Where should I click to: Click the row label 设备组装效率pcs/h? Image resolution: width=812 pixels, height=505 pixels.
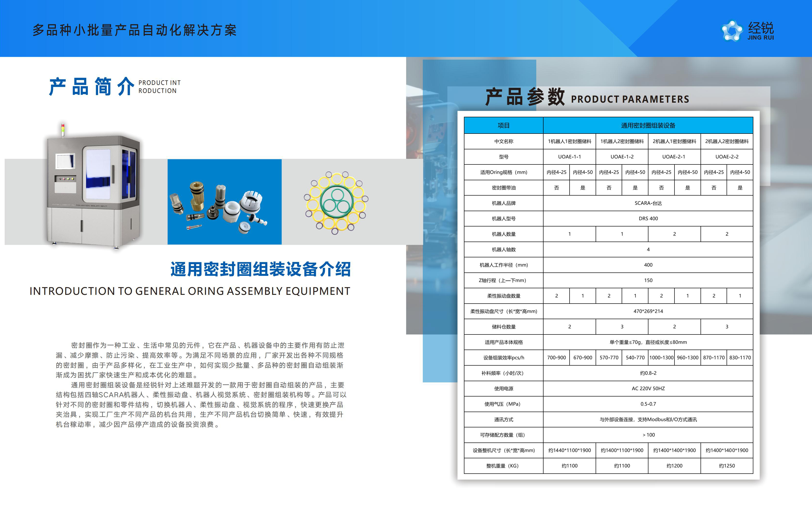pos(504,358)
